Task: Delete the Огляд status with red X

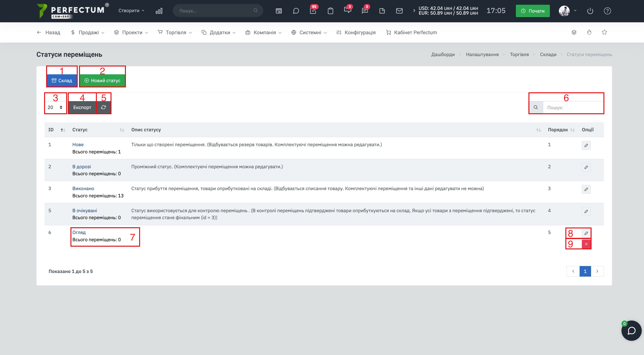Action: [586, 244]
